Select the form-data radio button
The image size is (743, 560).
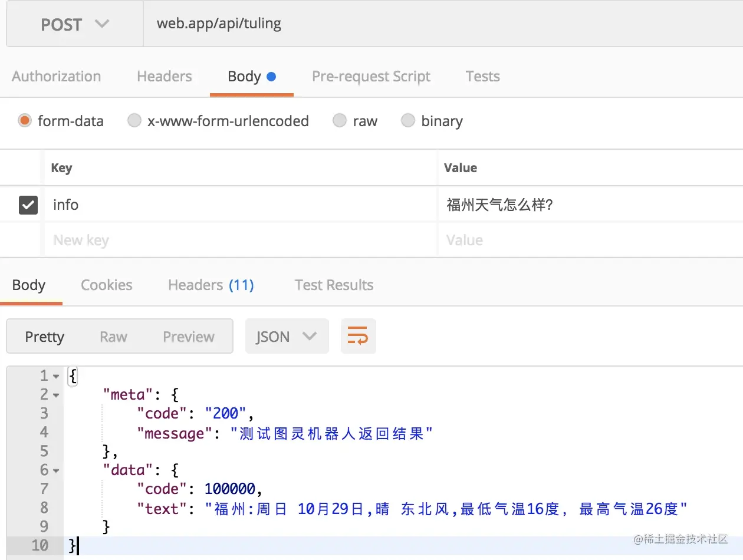click(25, 121)
